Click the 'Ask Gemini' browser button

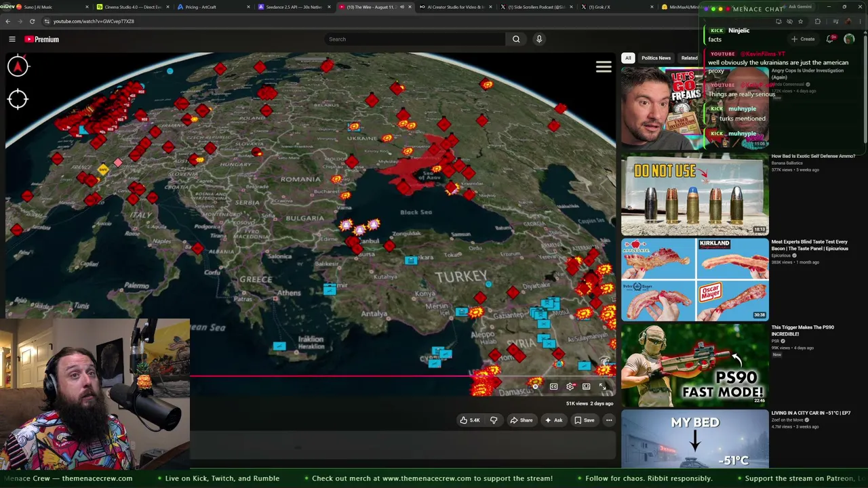pos(795,7)
